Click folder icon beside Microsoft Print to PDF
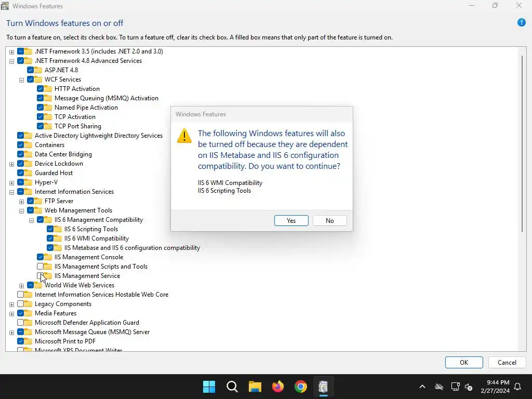Image resolution: width=532 pixels, height=399 pixels. click(x=29, y=341)
